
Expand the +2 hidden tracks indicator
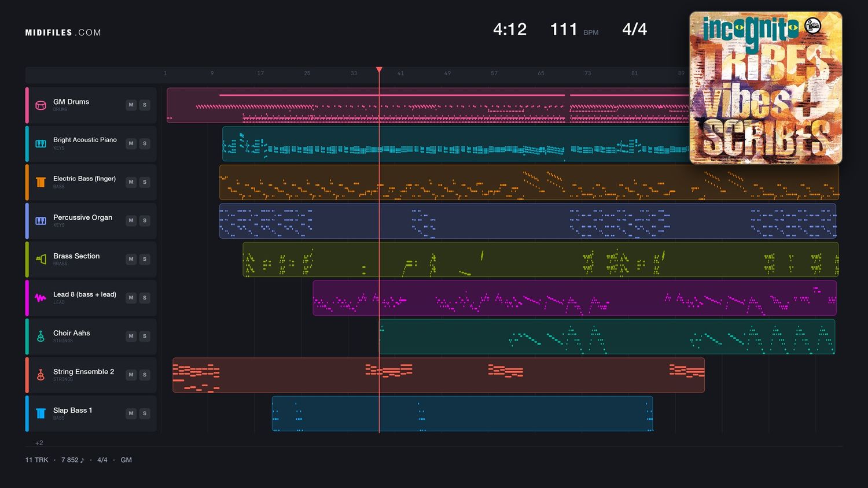point(39,443)
